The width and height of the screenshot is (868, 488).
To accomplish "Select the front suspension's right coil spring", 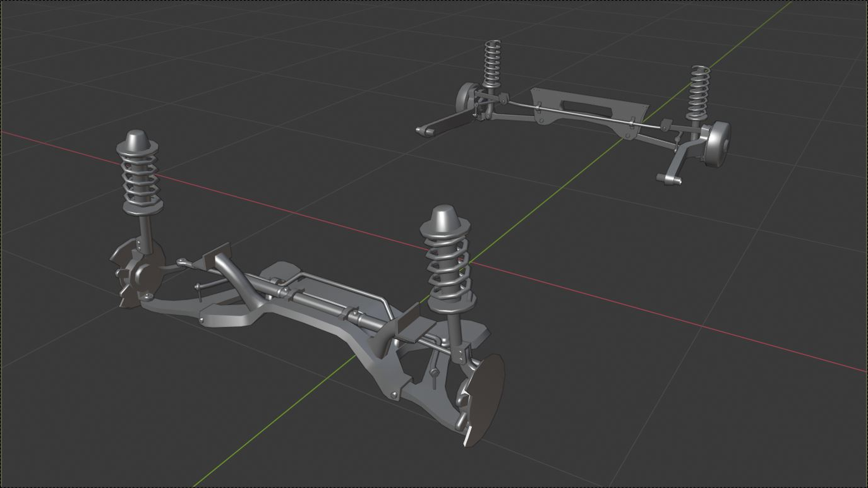I will [x=448, y=268].
